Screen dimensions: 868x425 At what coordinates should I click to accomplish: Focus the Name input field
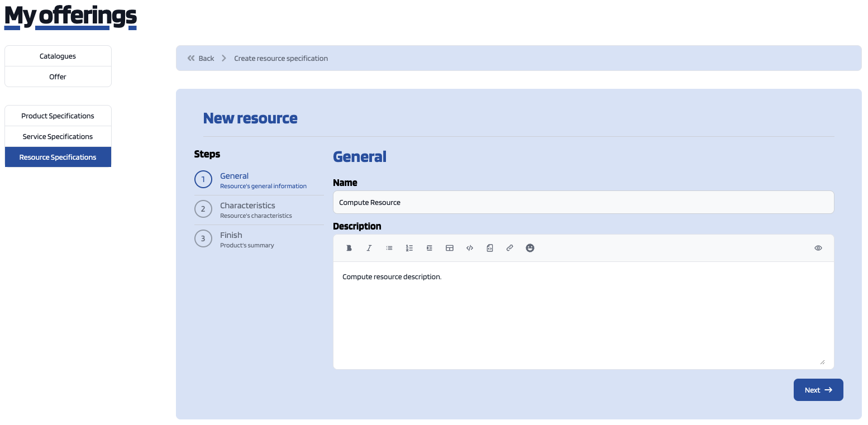pos(583,202)
